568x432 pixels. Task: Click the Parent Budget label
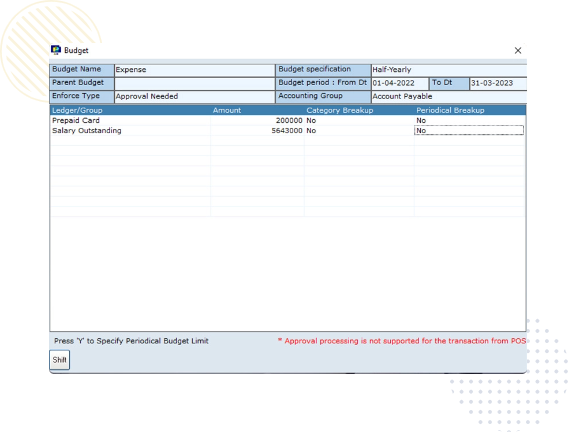(x=82, y=83)
